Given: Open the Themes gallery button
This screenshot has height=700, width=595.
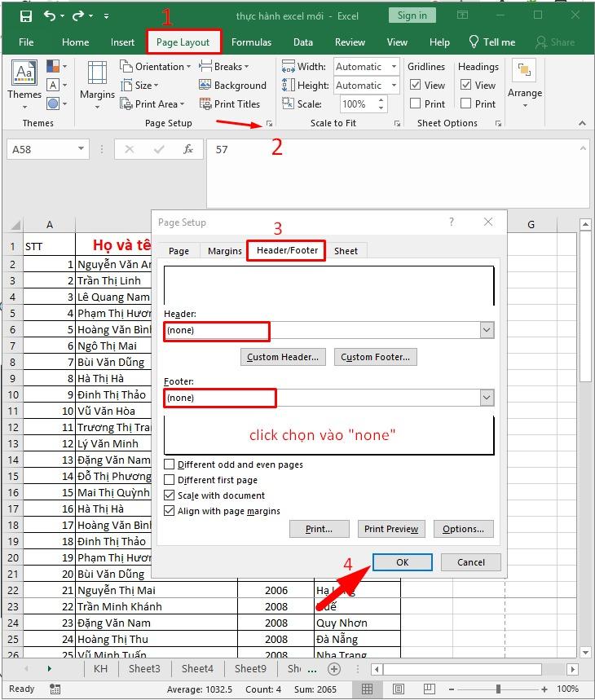Looking at the screenshot, I should (x=24, y=86).
